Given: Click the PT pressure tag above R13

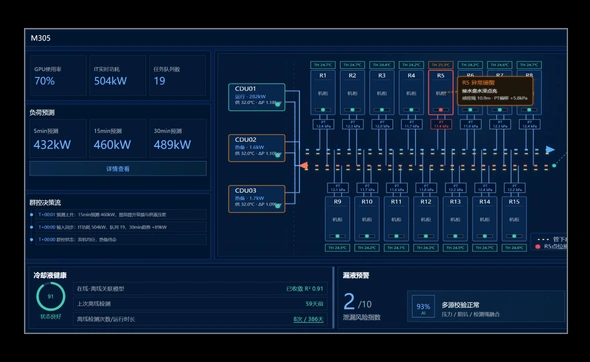Looking at the screenshot, I should pos(455,188).
